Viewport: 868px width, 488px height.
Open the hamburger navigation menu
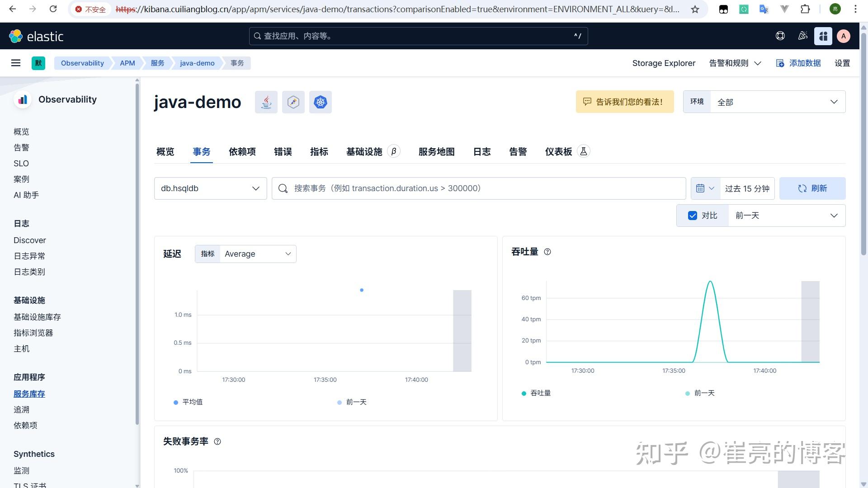16,63
